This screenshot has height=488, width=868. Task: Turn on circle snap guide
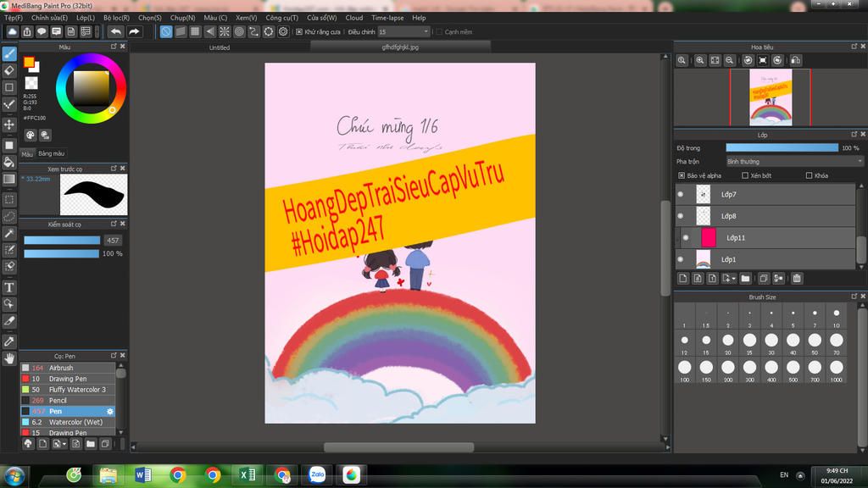(x=239, y=31)
